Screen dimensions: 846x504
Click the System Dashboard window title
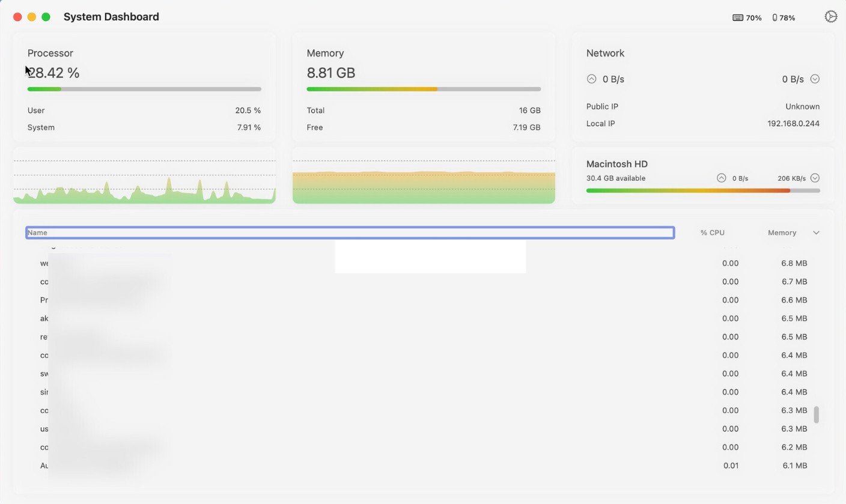click(x=111, y=17)
